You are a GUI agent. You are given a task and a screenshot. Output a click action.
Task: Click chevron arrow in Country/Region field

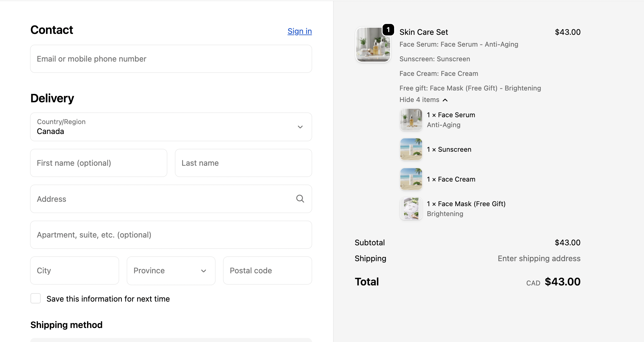pos(300,127)
